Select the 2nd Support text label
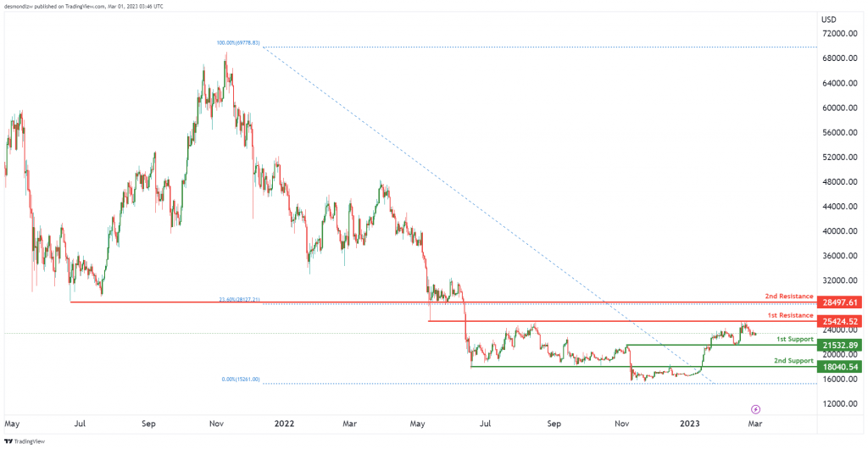The height and width of the screenshot is (449, 868). coord(793,360)
